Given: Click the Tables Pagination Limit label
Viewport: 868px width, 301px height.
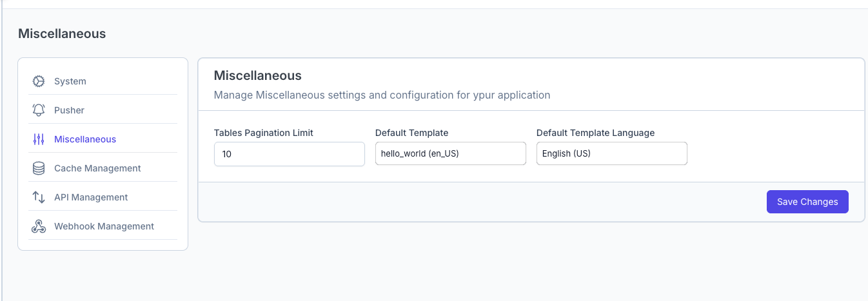Looking at the screenshot, I should coord(264,133).
